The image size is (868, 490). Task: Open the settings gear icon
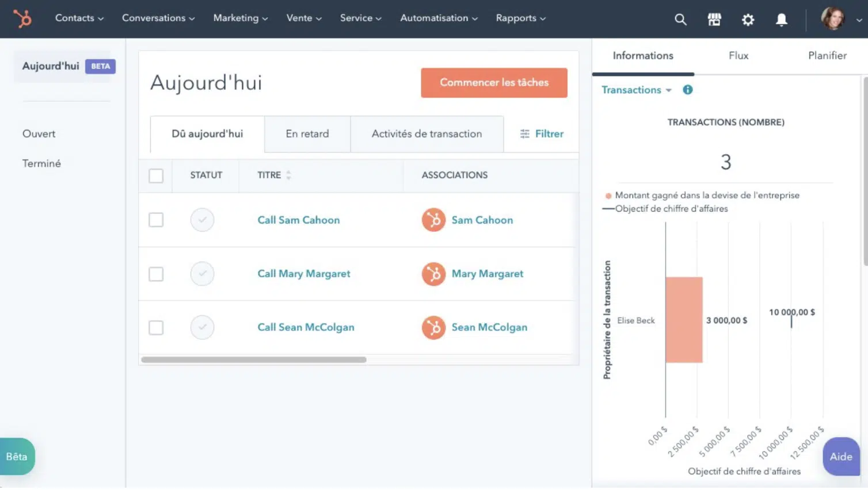click(748, 20)
